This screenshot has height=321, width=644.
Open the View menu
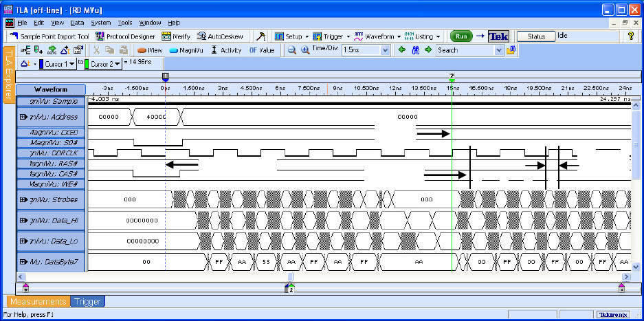58,23
